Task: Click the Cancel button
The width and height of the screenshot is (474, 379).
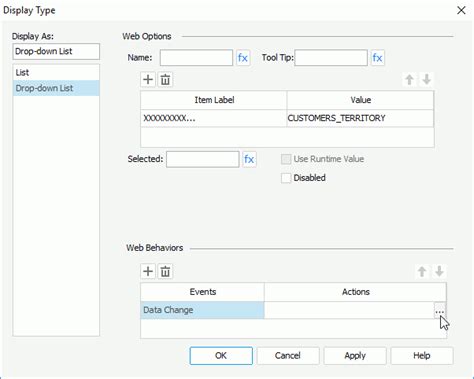Action: click(x=288, y=356)
